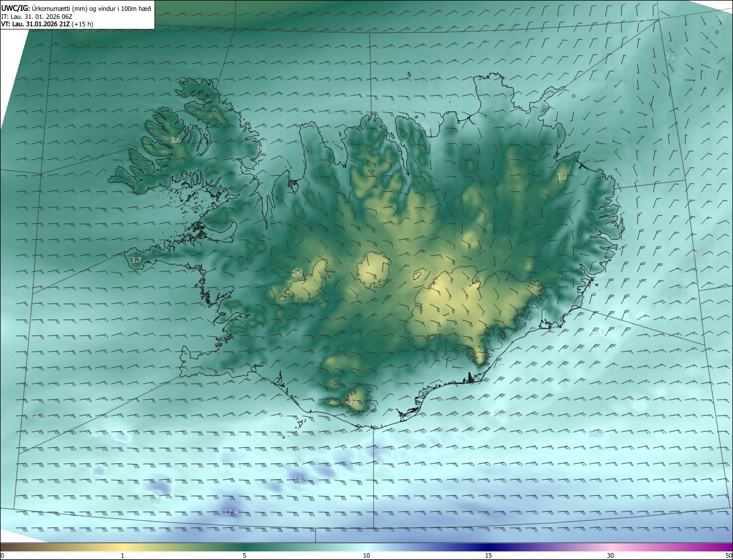Click the 12.4 value offshore in the south
Image resolution: width=733 pixels, height=560 pixels.
pyautogui.click(x=231, y=512)
